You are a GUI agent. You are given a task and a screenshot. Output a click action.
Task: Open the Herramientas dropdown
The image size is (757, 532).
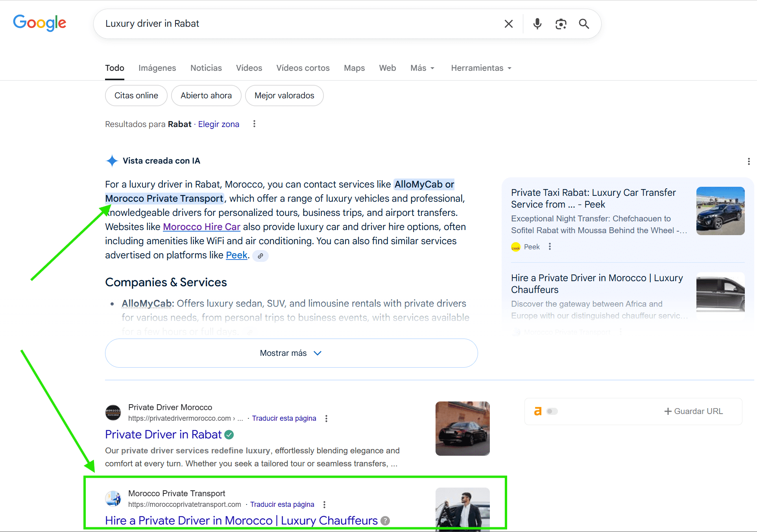[x=481, y=68]
